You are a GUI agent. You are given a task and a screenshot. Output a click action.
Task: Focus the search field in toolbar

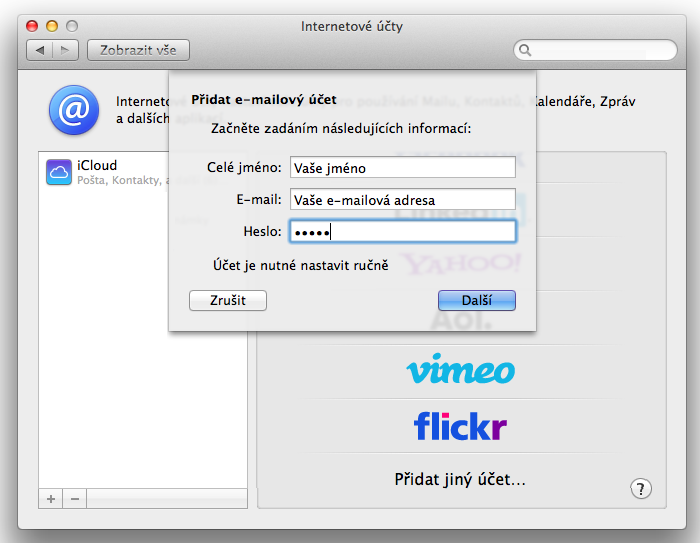tap(595, 50)
